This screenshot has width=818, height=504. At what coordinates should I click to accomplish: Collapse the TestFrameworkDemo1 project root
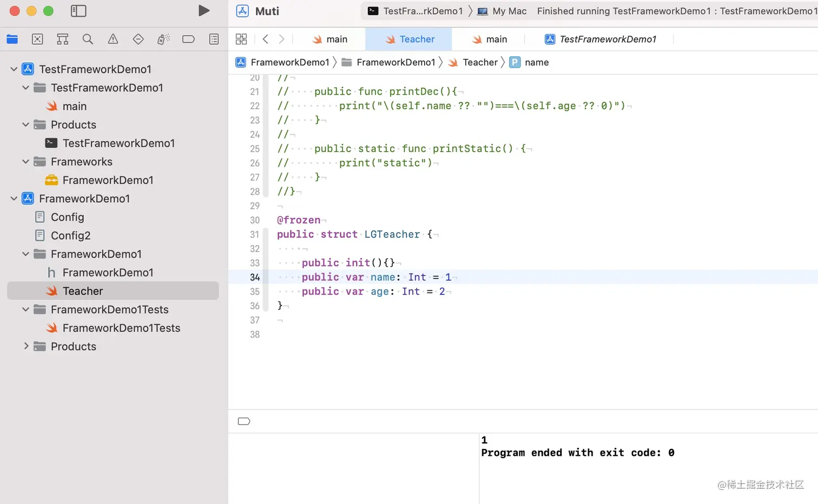[14, 69]
